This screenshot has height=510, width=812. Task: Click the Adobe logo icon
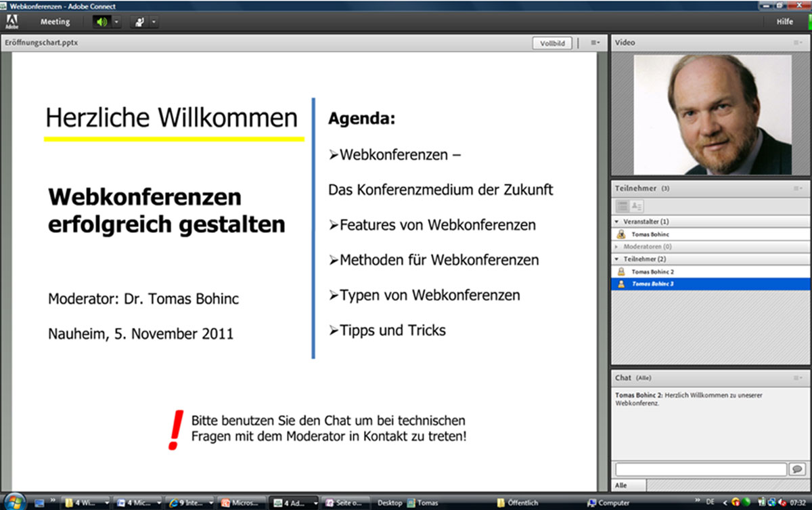[x=12, y=22]
